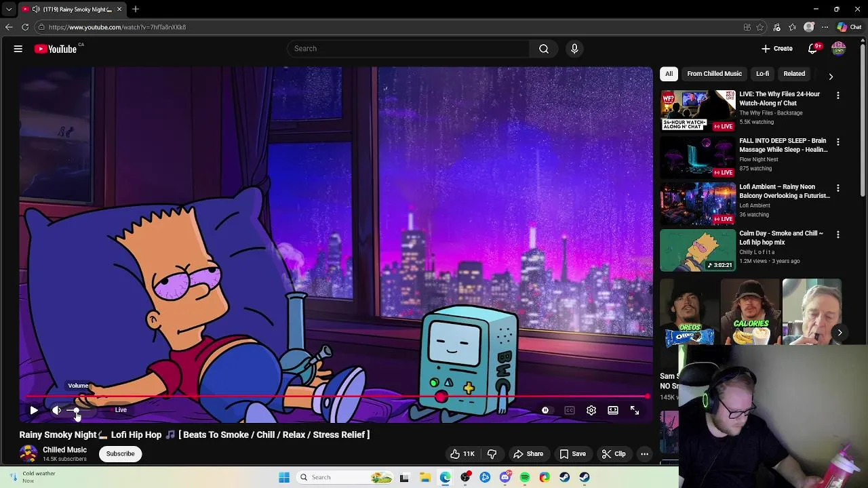868x488 pixels.
Task: Open The Why Files live thumbnail
Action: (x=698, y=110)
